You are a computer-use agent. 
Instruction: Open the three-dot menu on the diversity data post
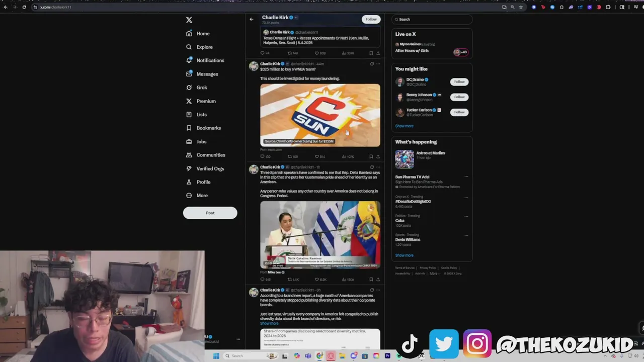click(378, 290)
